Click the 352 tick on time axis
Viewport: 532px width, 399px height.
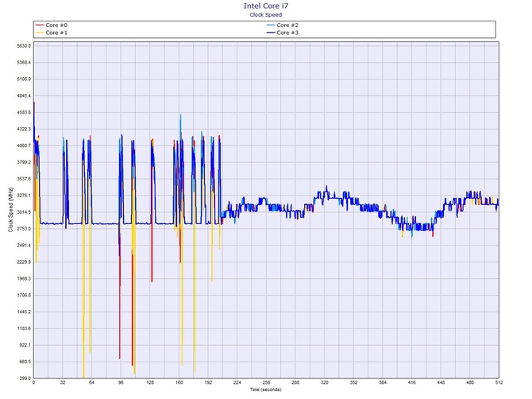pos(353,382)
